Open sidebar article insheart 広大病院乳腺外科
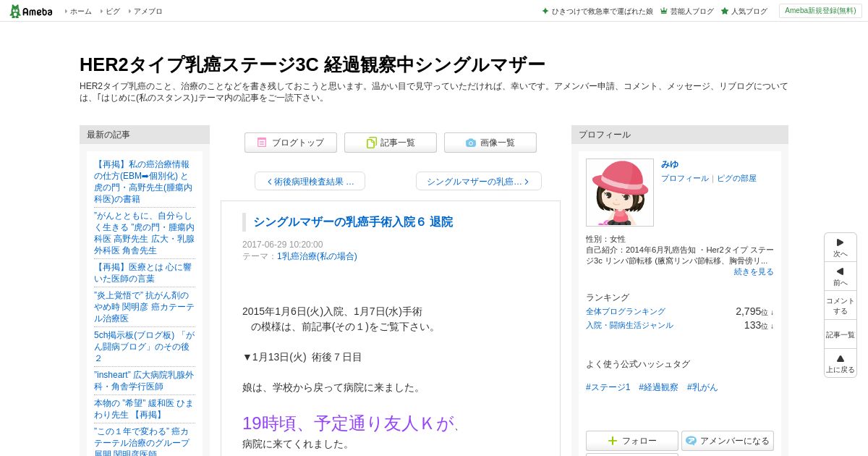The width and height of the screenshot is (868, 456). (144, 381)
